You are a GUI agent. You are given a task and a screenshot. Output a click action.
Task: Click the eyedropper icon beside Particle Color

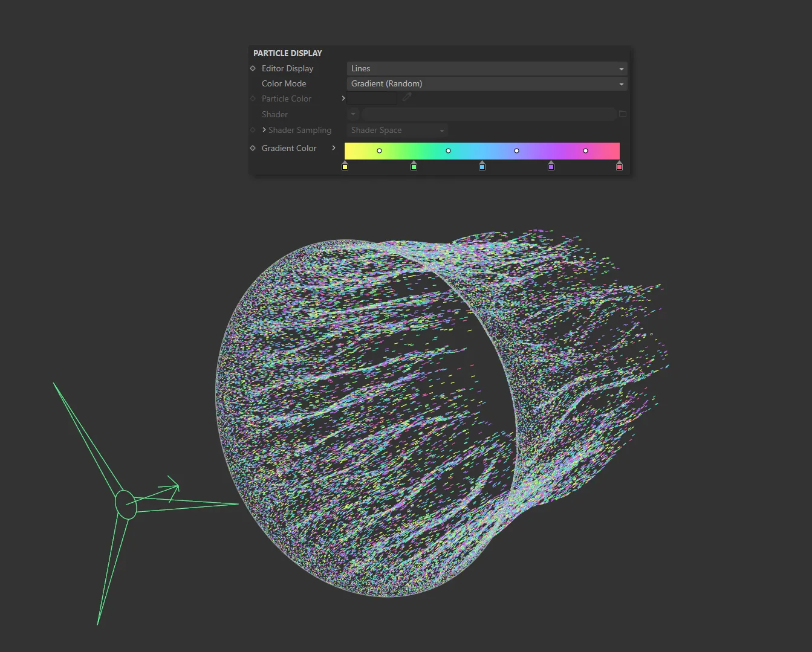(406, 97)
